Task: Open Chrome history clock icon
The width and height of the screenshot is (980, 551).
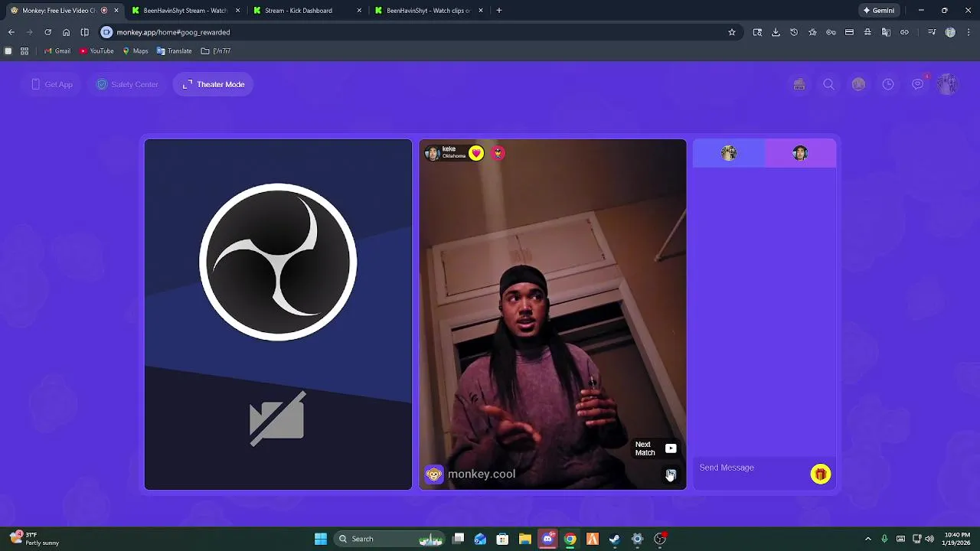Action: 794,32
